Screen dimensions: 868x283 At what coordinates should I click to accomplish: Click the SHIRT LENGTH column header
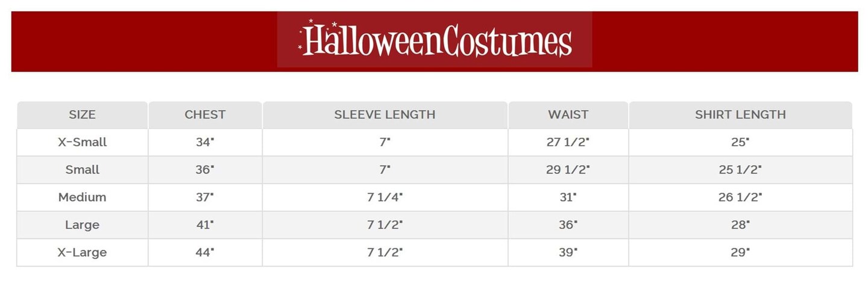(x=740, y=114)
